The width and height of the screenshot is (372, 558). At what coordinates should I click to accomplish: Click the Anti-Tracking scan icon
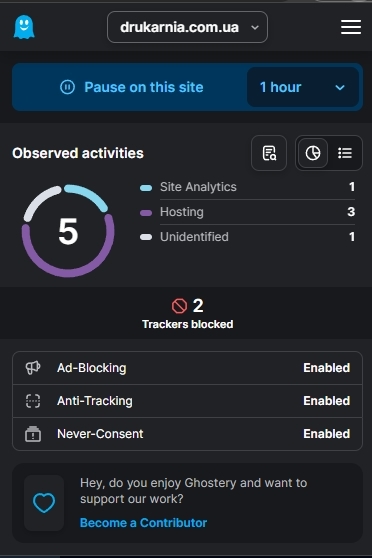tap(33, 401)
